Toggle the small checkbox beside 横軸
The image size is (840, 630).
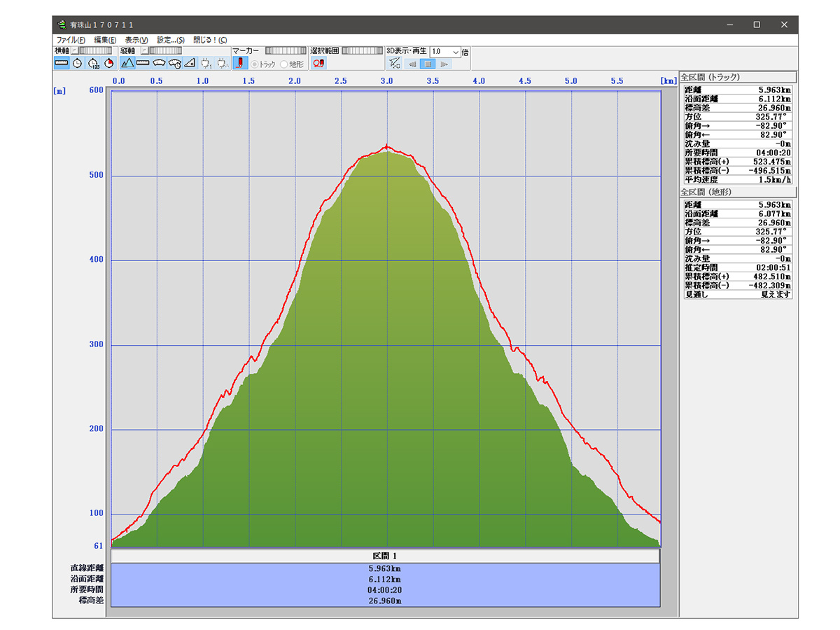click(x=74, y=51)
